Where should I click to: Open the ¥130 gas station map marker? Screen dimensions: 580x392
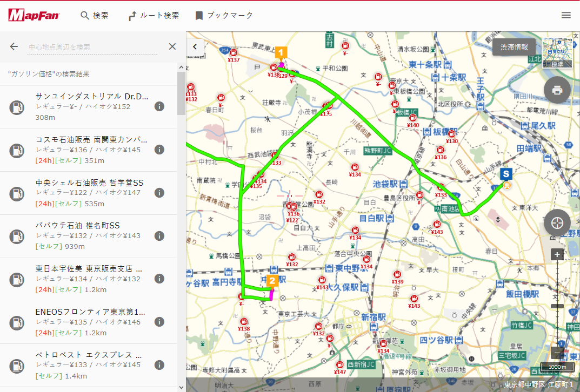pyautogui.click(x=452, y=134)
